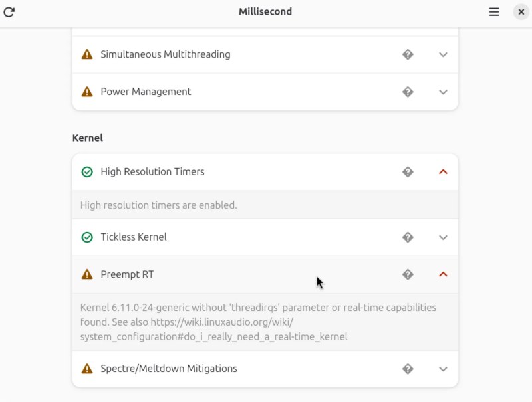Click the refresh icon in header bar
Viewport: 532px width, 402px height.
point(9,11)
